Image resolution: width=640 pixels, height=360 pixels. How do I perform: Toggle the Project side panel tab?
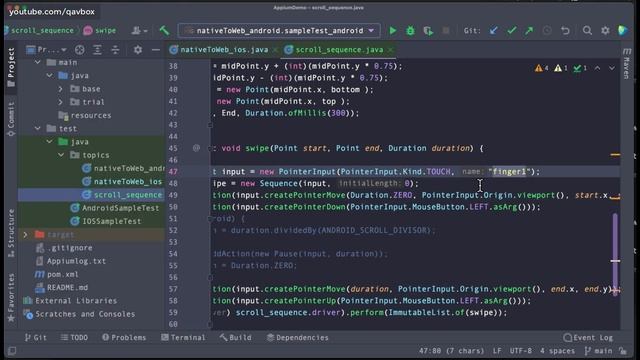[11, 67]
